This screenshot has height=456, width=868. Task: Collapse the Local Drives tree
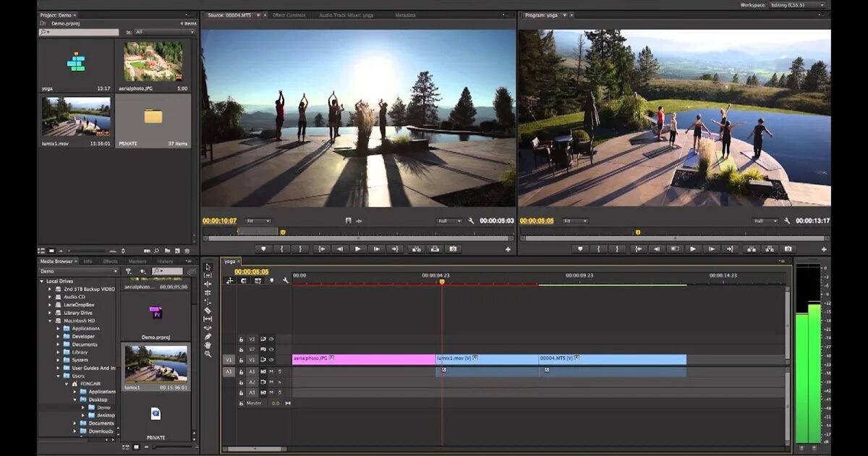click(41, 281)
